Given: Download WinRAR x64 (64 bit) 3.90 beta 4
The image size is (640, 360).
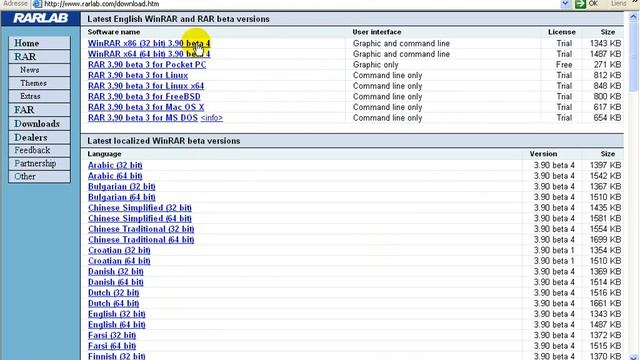Looking at the screenshot, I should [149, 54].
